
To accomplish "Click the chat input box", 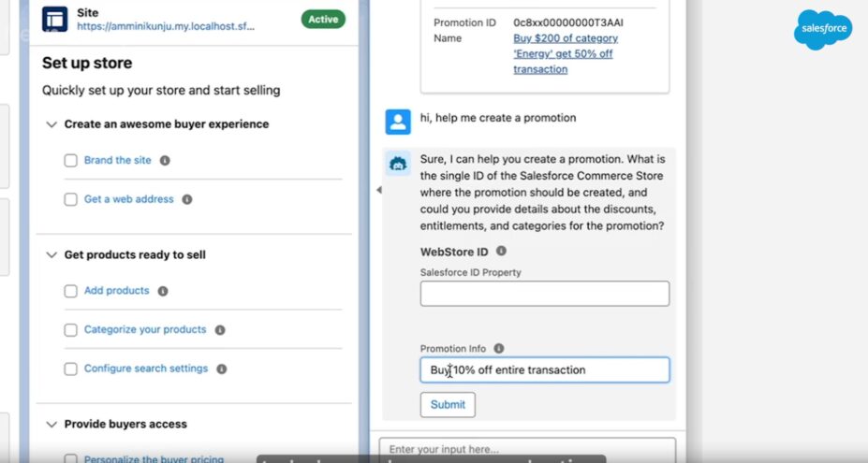I will (x=527, y=449).
